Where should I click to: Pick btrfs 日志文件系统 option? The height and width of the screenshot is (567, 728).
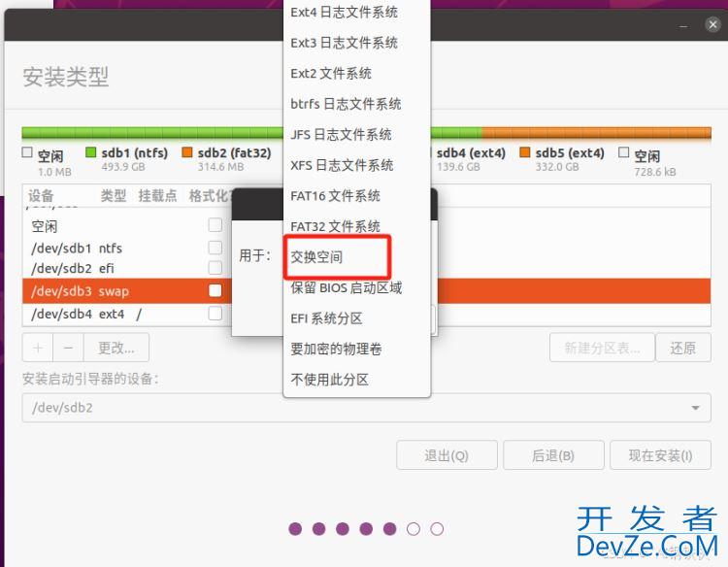356,104
